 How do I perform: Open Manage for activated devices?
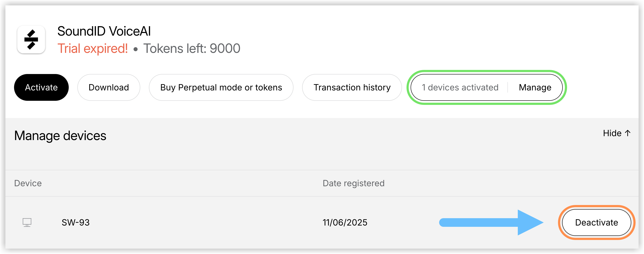click(x=535, y=87)
